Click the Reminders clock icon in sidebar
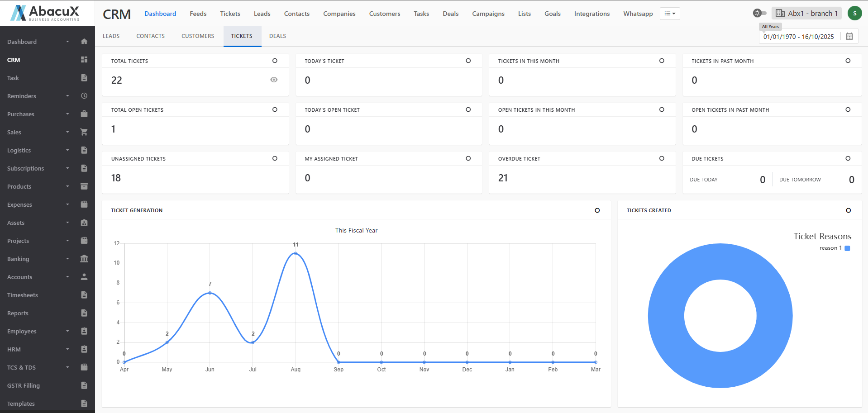The width and height of the screenshot is (868, 413). coord(84,96)
